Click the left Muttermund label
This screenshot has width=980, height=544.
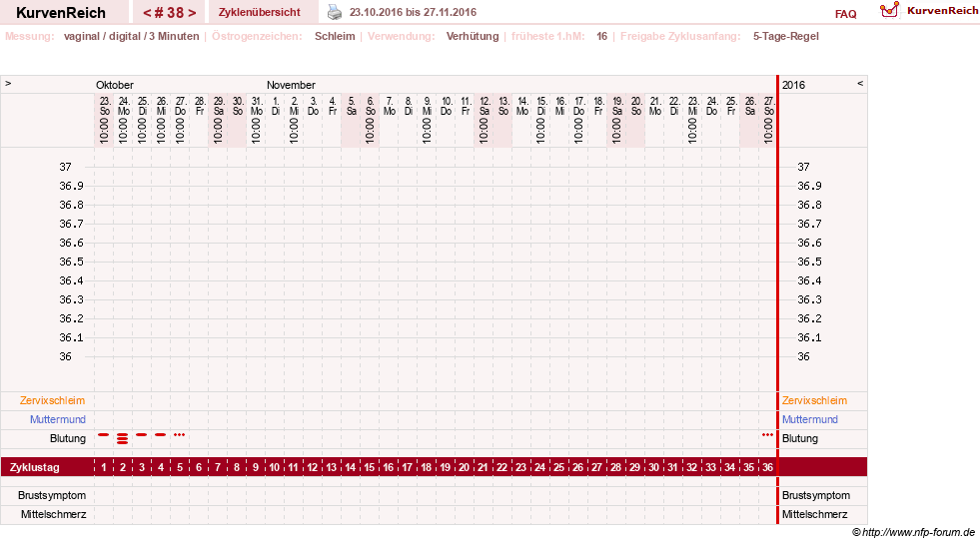pyautogui.click(x=58, y=419)
